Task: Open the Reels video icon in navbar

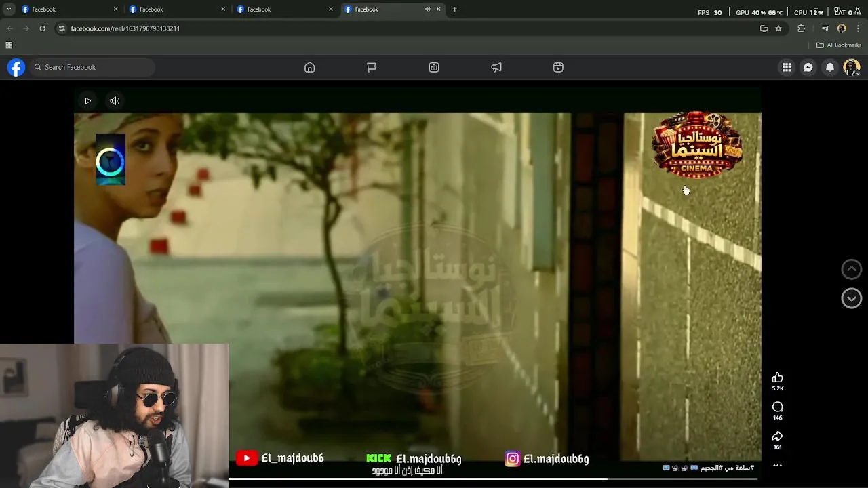Action: click(558, 67)
